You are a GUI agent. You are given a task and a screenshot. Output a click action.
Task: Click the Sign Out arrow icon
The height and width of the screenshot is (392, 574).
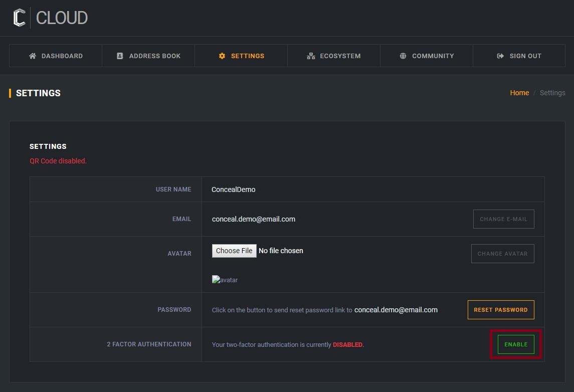(500, 56)
